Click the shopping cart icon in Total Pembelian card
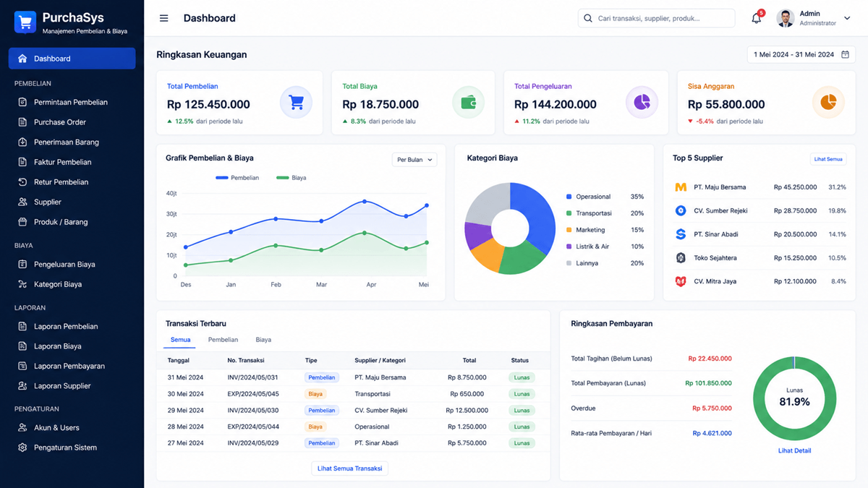The image size is (868, 488). pos(296,103)
